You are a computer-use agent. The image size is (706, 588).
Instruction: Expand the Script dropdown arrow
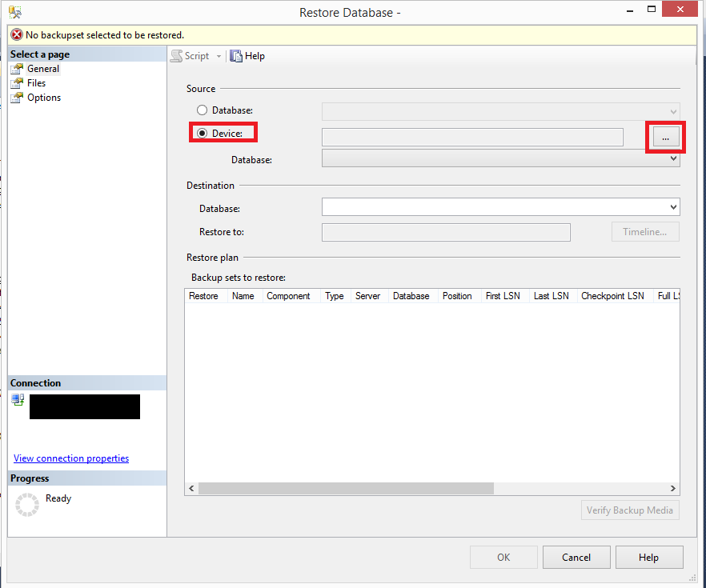tap(219, 56)
